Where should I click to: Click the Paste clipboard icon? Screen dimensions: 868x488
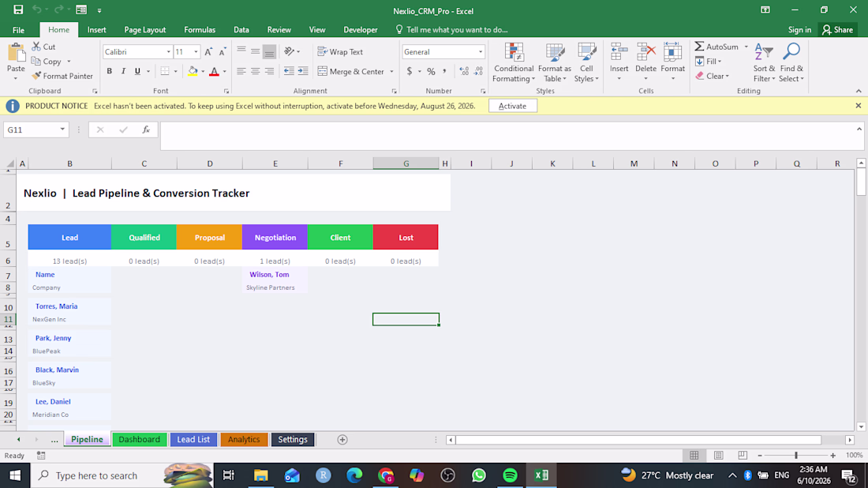pyautogui.click(x=16, y=54)
